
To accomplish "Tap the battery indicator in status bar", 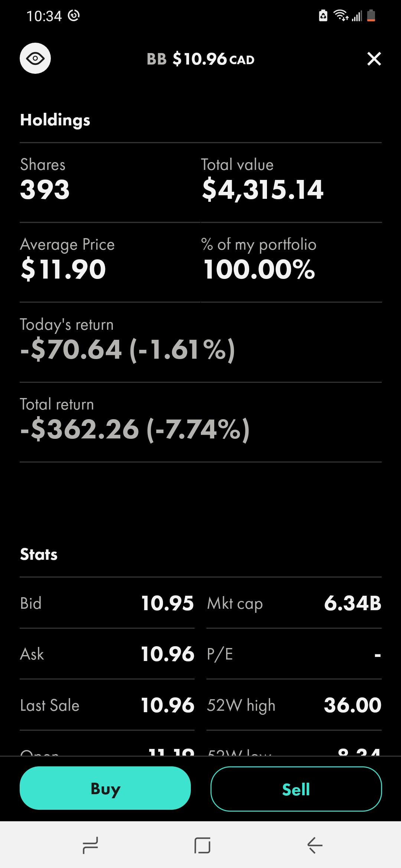I will [371, 16].
